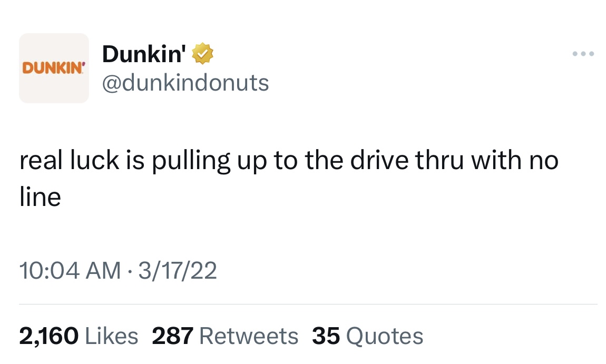This screenshot has height=364, width=606.
Task: Open the Likes list label
Action: 111,336
